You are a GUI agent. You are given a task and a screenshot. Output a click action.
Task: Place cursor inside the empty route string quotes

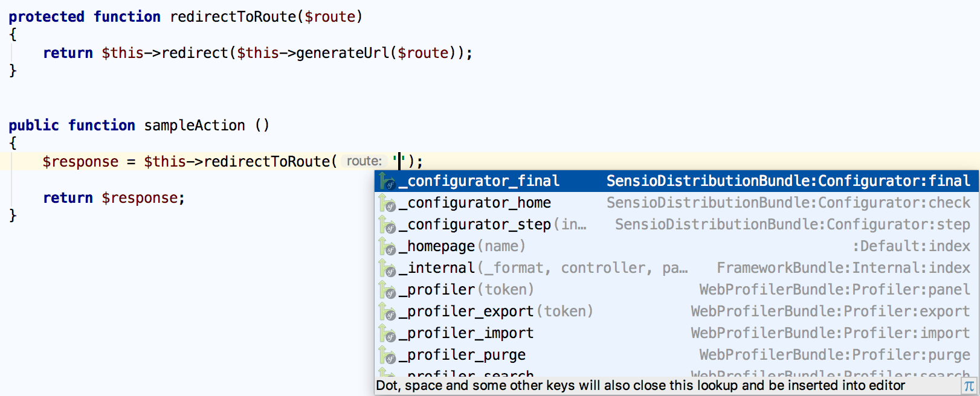(x=399, y=161)
